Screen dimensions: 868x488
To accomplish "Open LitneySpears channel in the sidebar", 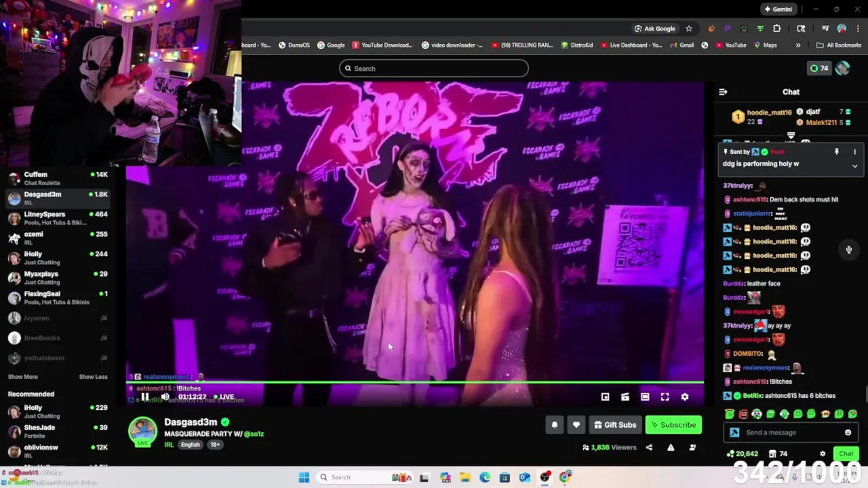I will [58, 218].
